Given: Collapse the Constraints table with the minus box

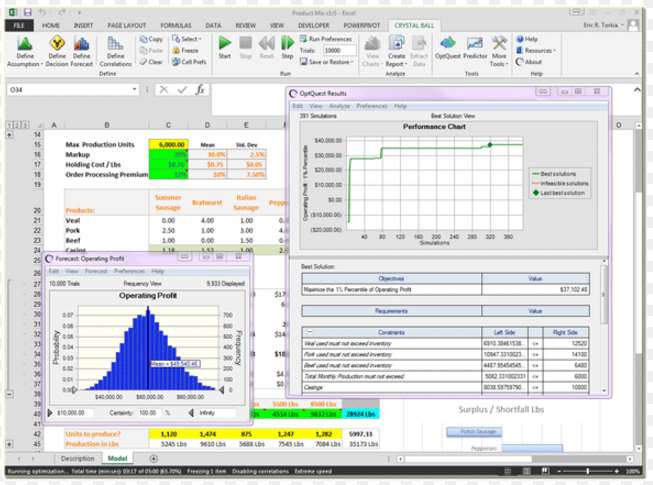Looking at the screenshot, I should [308, 330].
